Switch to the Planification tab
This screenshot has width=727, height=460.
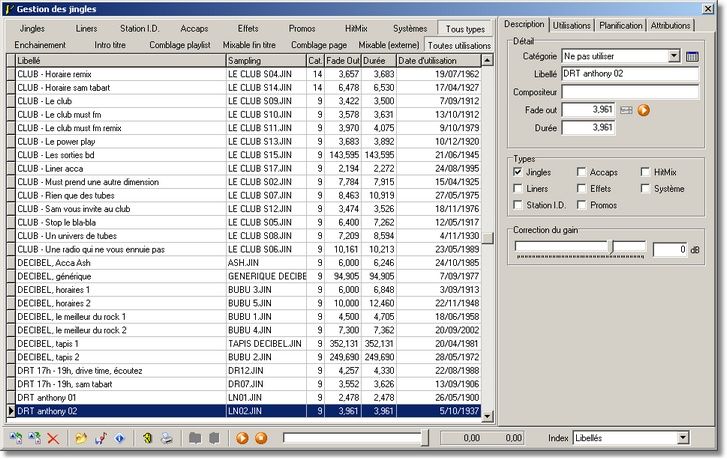pos(621,26)
